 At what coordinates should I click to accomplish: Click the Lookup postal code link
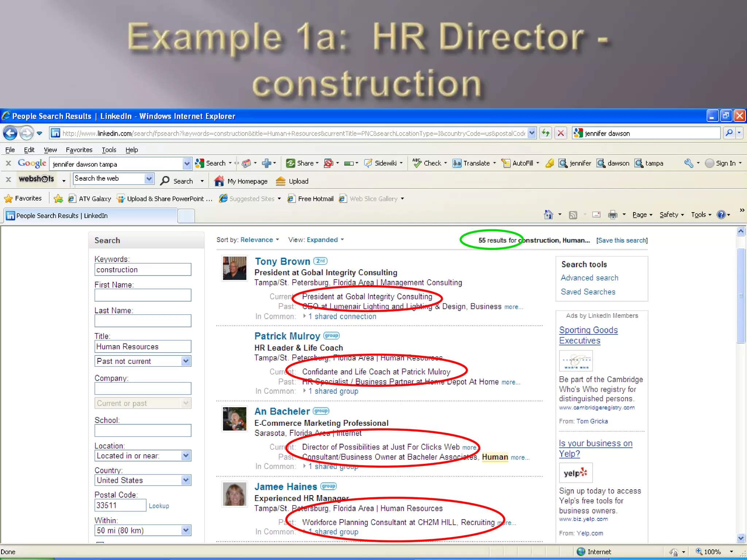pyautogui.click(x=159, y=506)
